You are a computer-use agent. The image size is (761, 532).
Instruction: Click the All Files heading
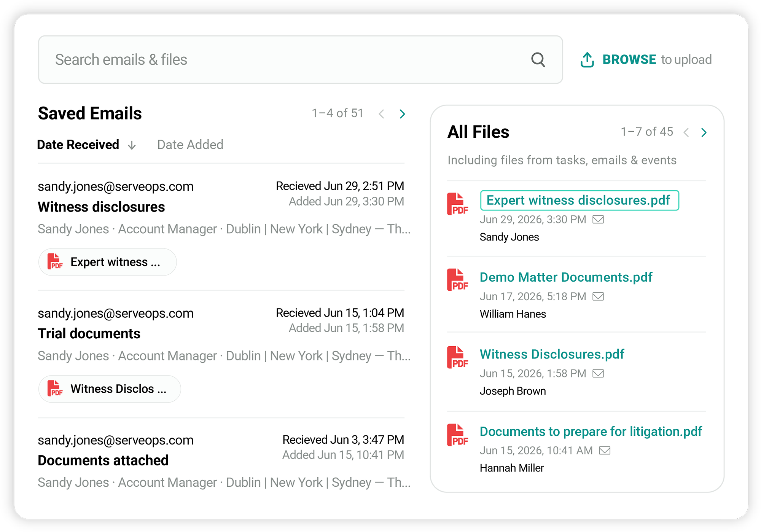pyautogui.click(x=478, y=132)
